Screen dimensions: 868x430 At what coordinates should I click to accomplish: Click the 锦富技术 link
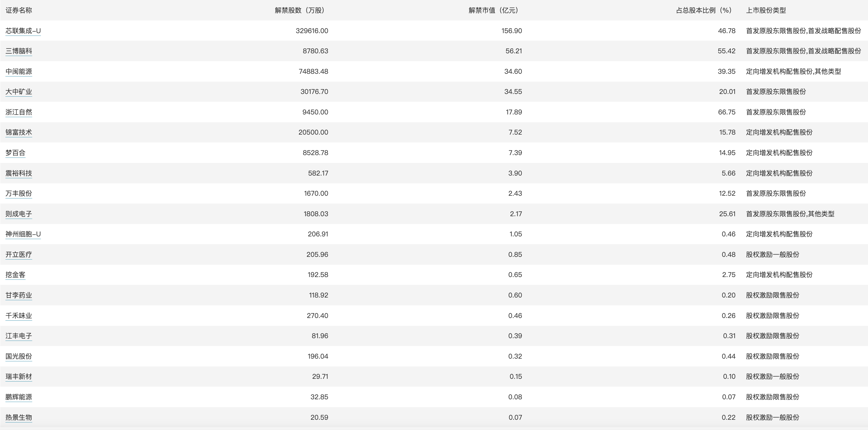pyautogui.click(x=19, y=132)
